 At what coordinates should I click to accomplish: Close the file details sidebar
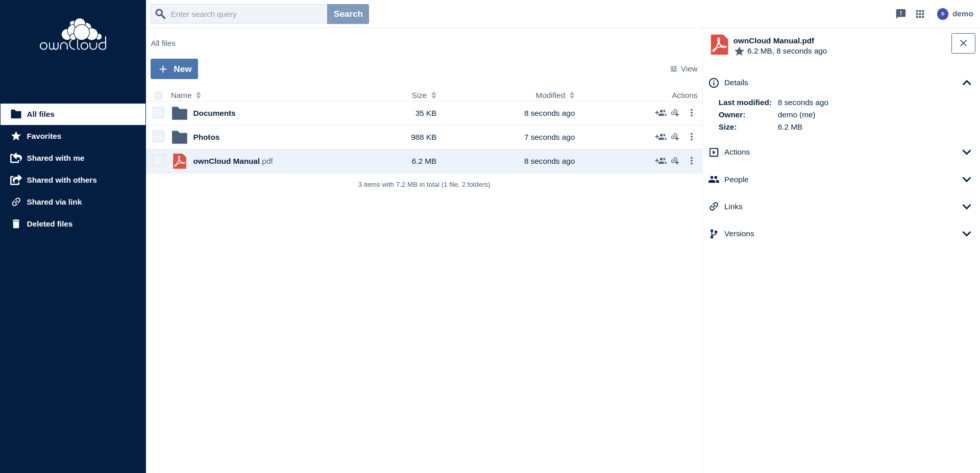(x=963, y=43)
